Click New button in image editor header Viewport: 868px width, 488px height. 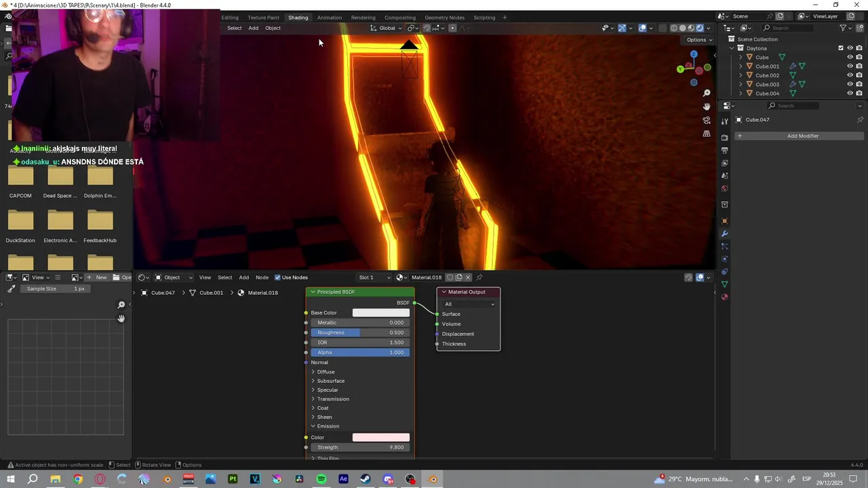point(97,277)
